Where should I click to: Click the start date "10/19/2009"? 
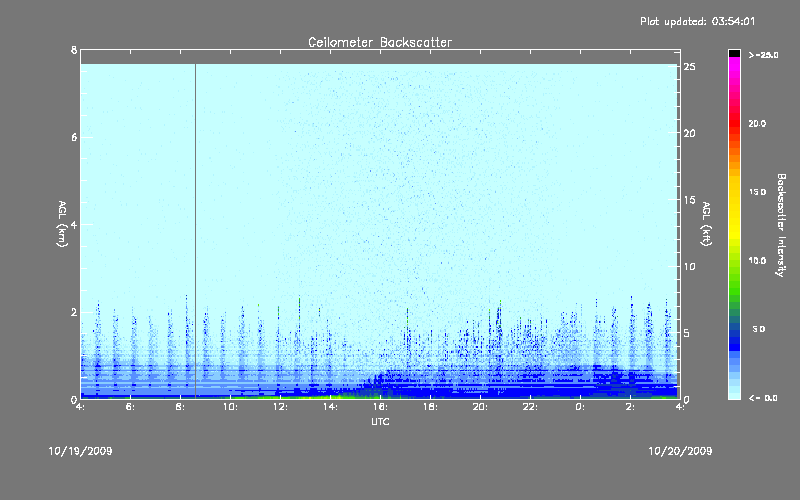(x=80, y=451)
